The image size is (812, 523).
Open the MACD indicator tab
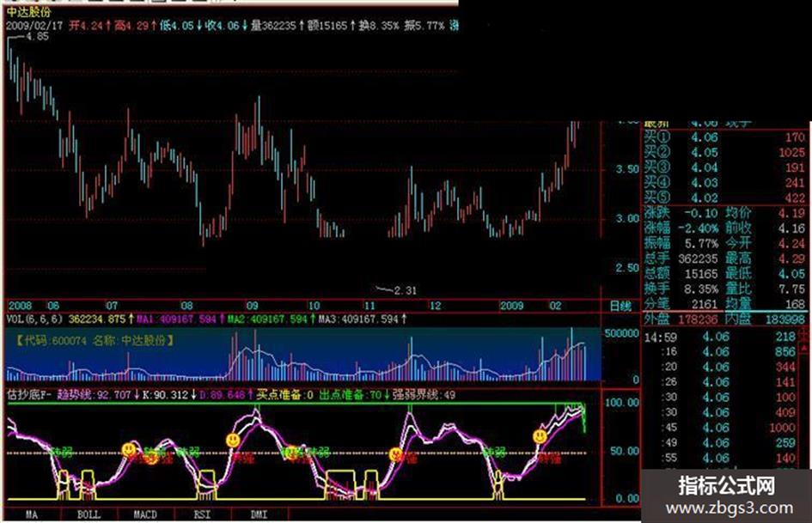point(145,514)
